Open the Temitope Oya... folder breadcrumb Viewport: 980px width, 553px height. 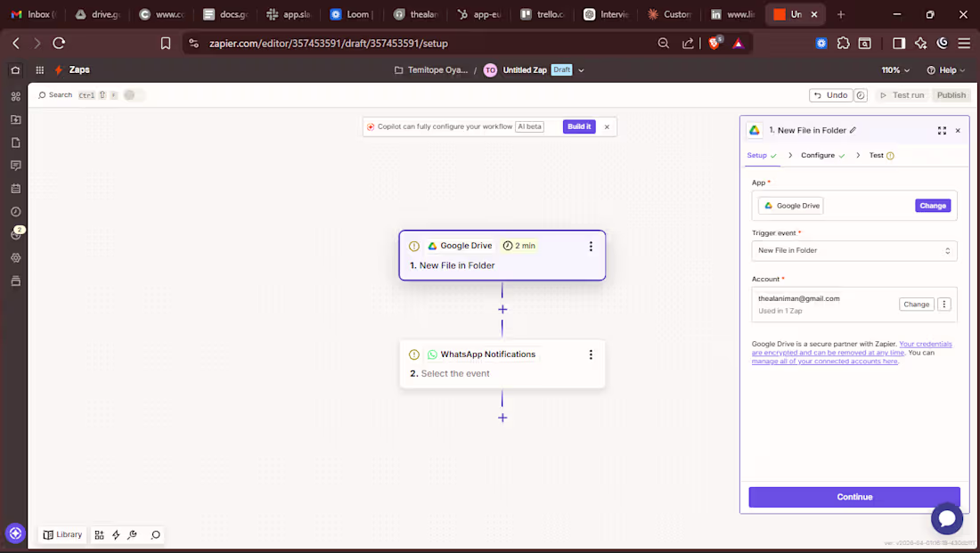431,70
